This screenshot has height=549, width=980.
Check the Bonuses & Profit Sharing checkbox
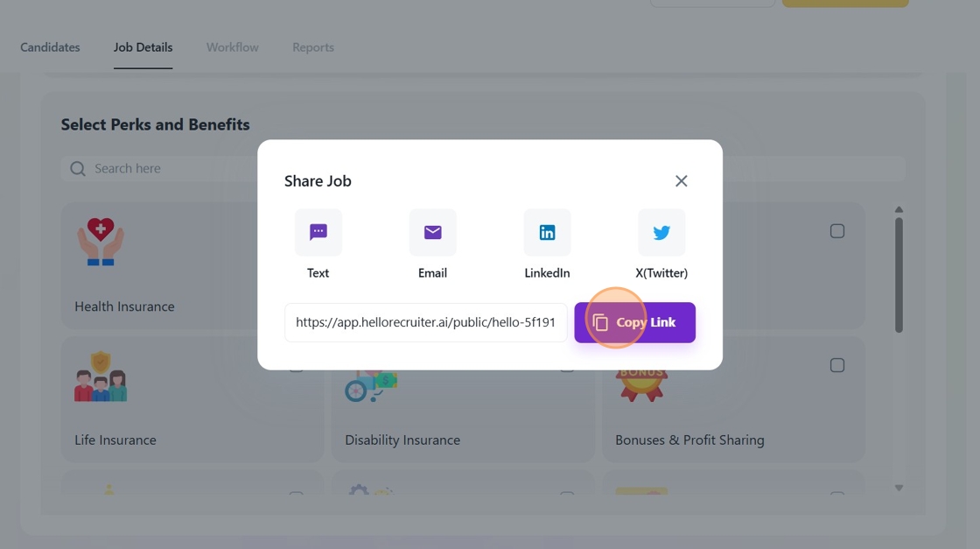point(837,365)
